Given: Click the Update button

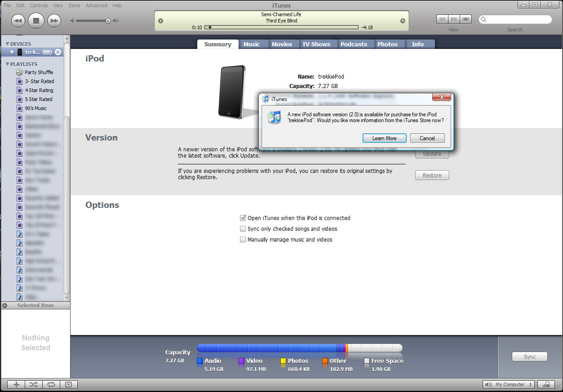Looking at the screenshot, I should pos(432,154).
